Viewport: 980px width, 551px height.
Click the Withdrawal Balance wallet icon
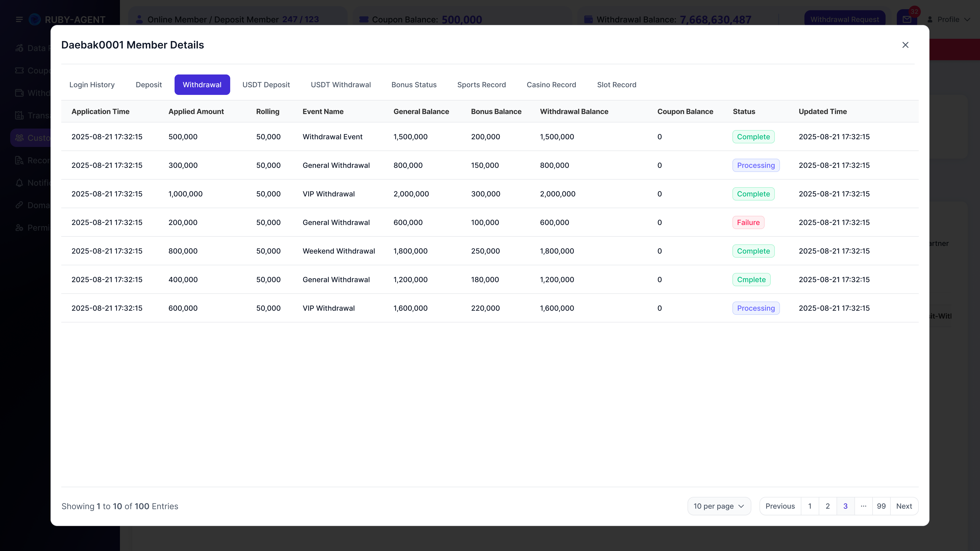tap(588, 19)
